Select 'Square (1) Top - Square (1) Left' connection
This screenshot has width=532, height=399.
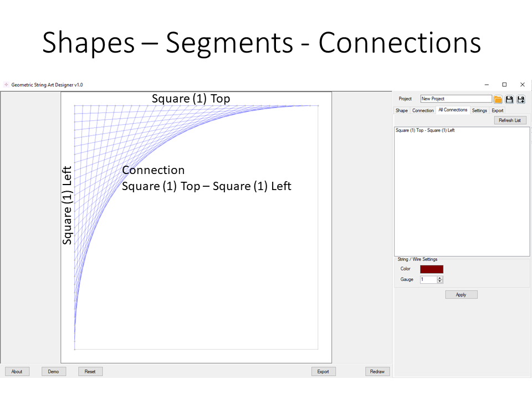coord(425,131)
